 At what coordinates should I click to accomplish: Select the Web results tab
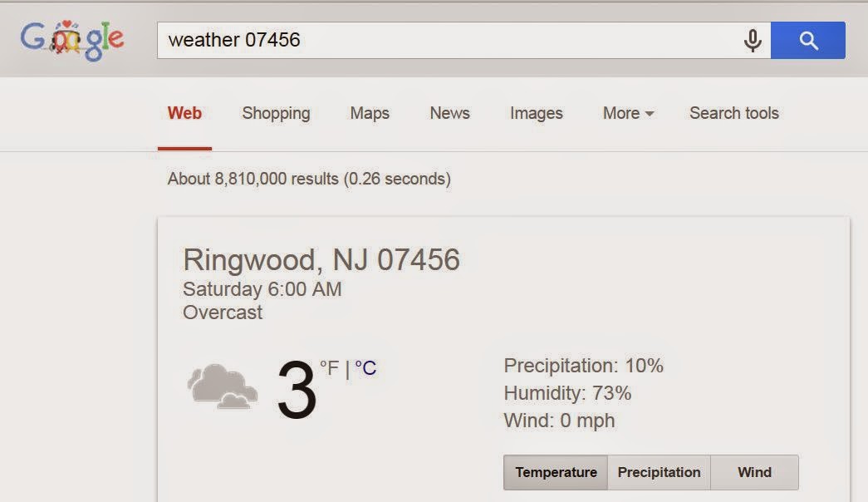(x=184, y=113)
